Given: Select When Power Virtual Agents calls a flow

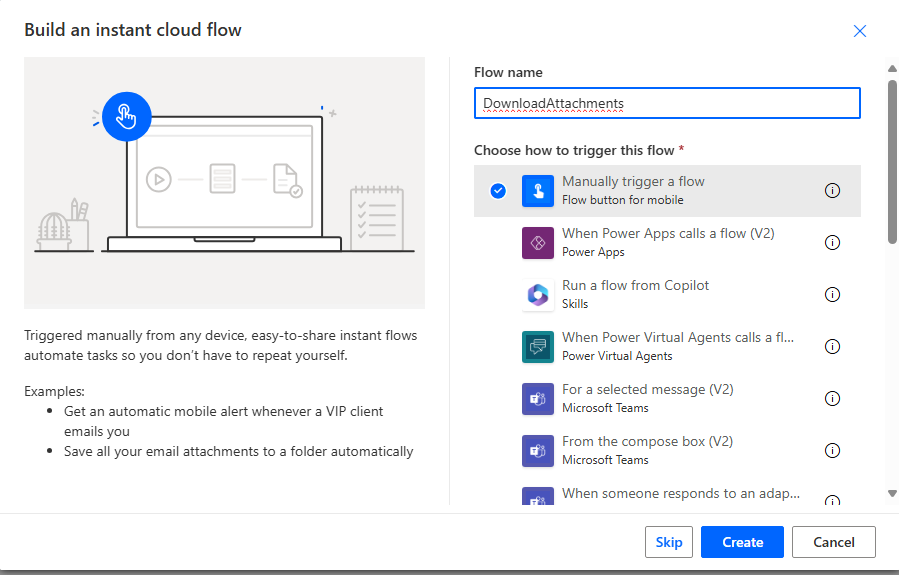Looking at the screenshot, I should tap(667, 347).
